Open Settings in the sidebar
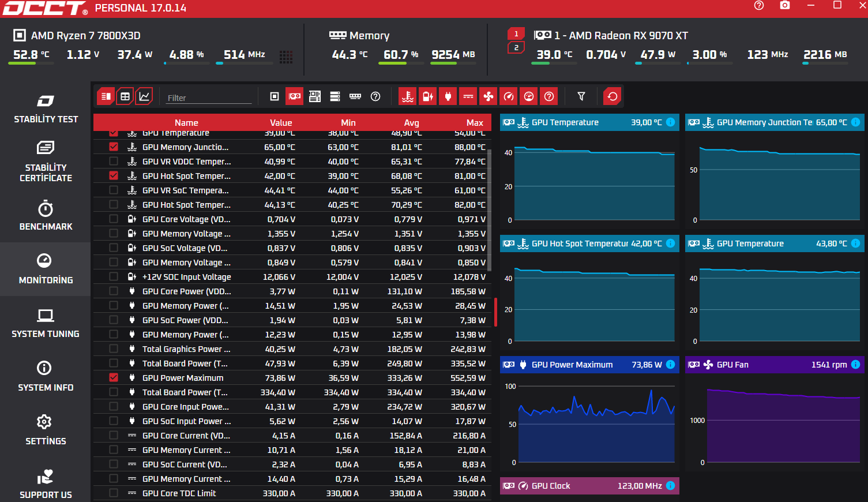Viewport: 868px width, 502px height. coord(46,430)
